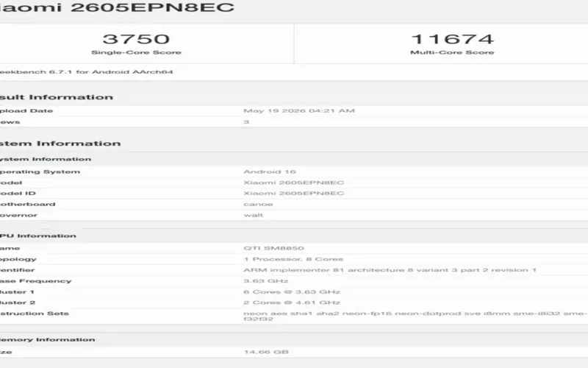Click the 11674 multi-core score value
The height and width of the screenshot is (368, 588).
point(452,39)
